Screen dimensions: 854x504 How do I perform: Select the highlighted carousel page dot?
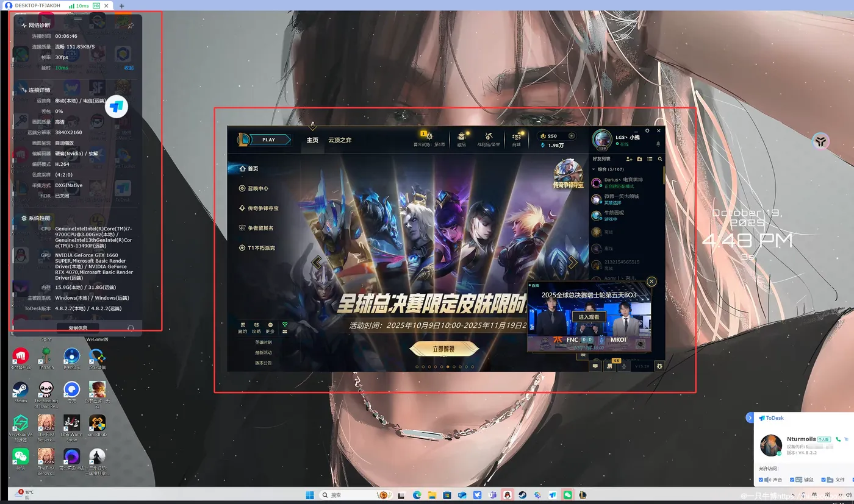(448, 367)
